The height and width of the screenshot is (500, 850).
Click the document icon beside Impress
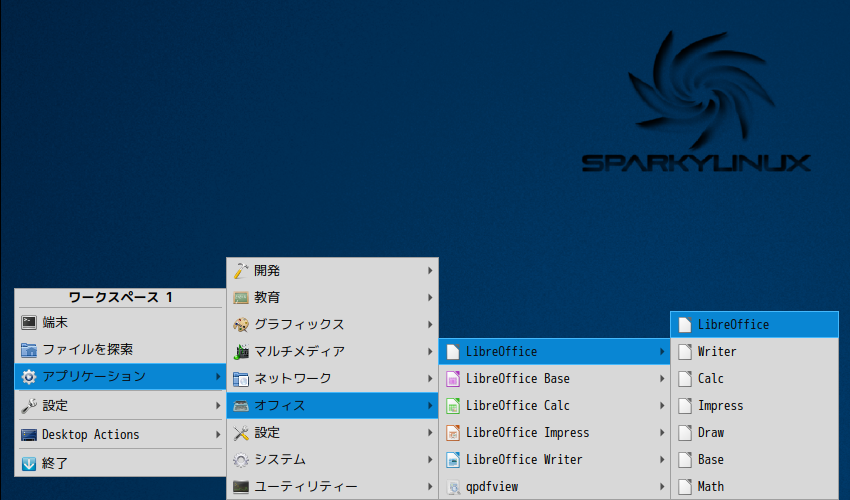click(685, 406)
